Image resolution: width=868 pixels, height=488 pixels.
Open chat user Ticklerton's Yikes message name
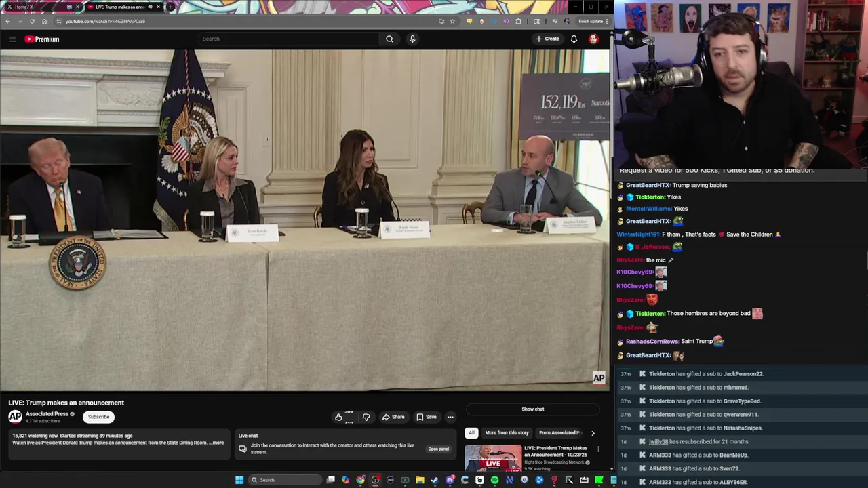[x=650, y=197]
